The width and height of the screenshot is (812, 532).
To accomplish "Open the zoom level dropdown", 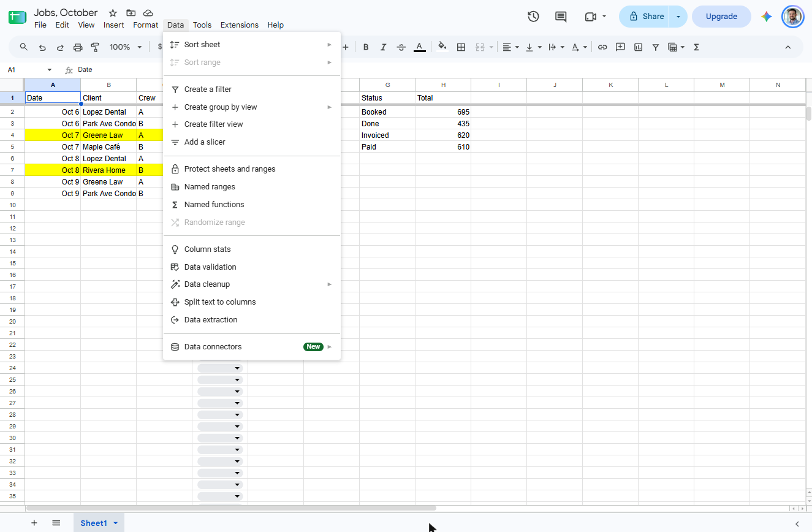I will click(x=126, y=47).
